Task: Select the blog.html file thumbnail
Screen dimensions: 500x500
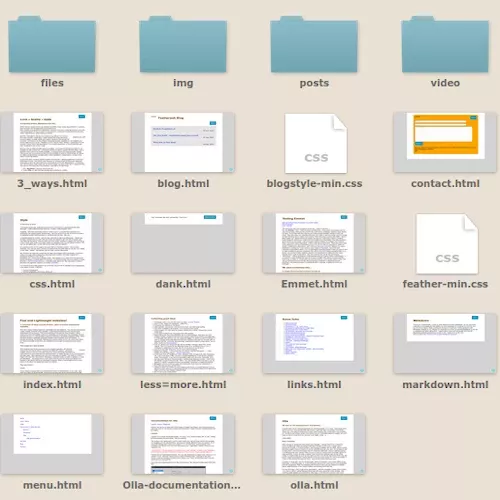Action: pyautogui.click(x=183, y=142)
